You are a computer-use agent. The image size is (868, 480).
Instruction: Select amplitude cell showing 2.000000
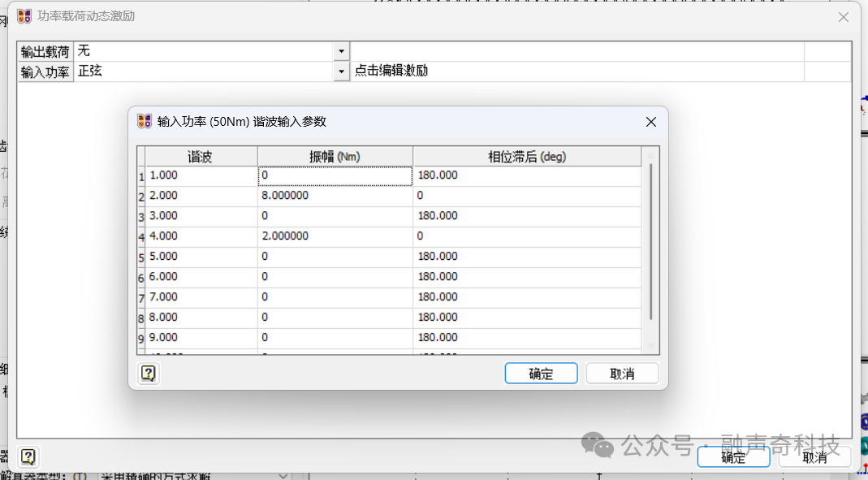[x=335, y=236]
